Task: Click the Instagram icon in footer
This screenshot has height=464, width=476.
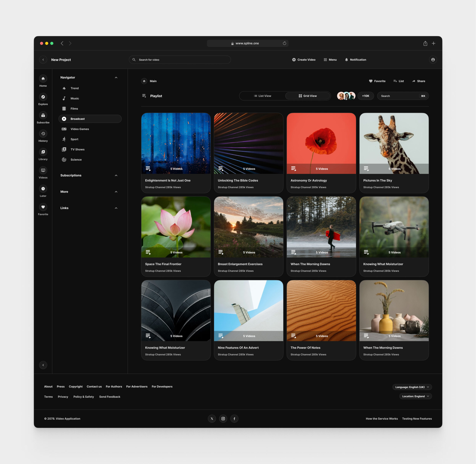Action: [x=223, y=419]
